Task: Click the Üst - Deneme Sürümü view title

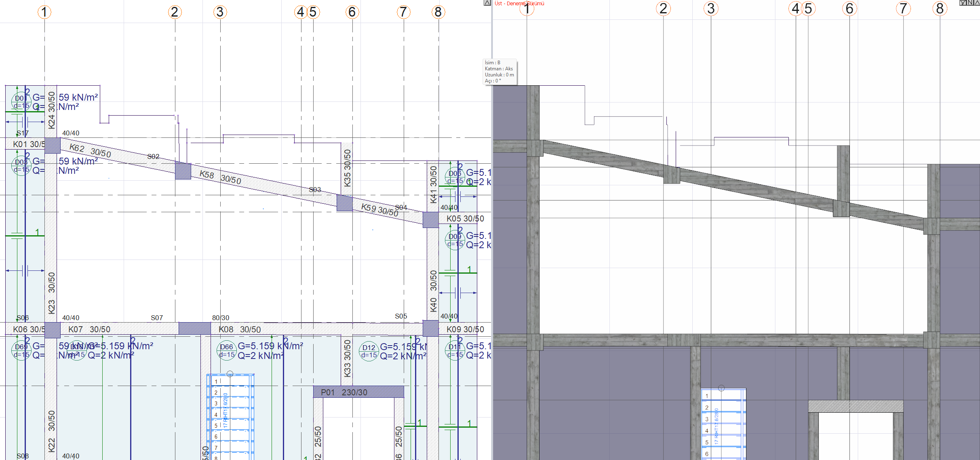Action: (x=519, y=4)
